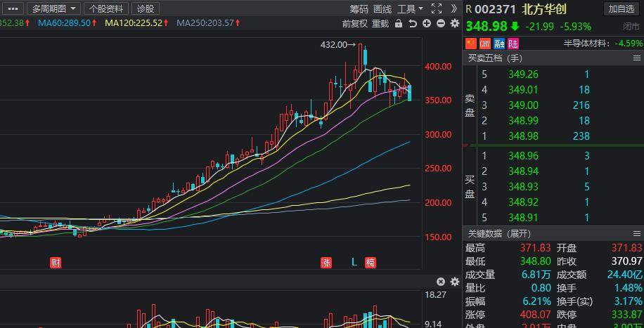Click the stock code 002371

tap(496, 9)
